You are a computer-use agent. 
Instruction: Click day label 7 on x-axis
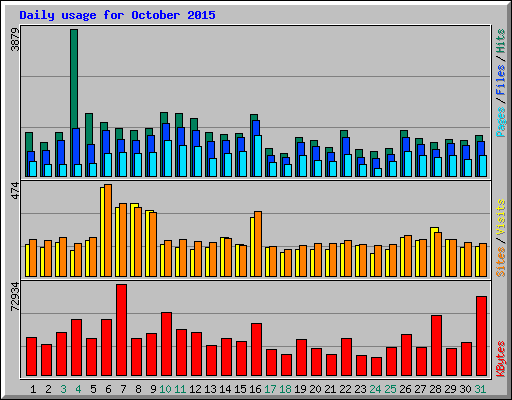(123, 389)
